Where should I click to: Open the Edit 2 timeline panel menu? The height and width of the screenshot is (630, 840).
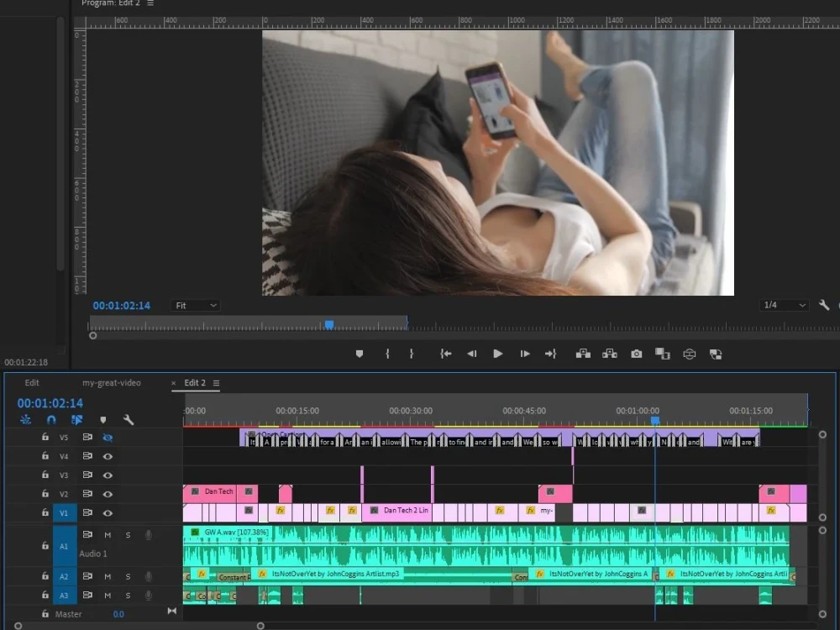[217, 383]
